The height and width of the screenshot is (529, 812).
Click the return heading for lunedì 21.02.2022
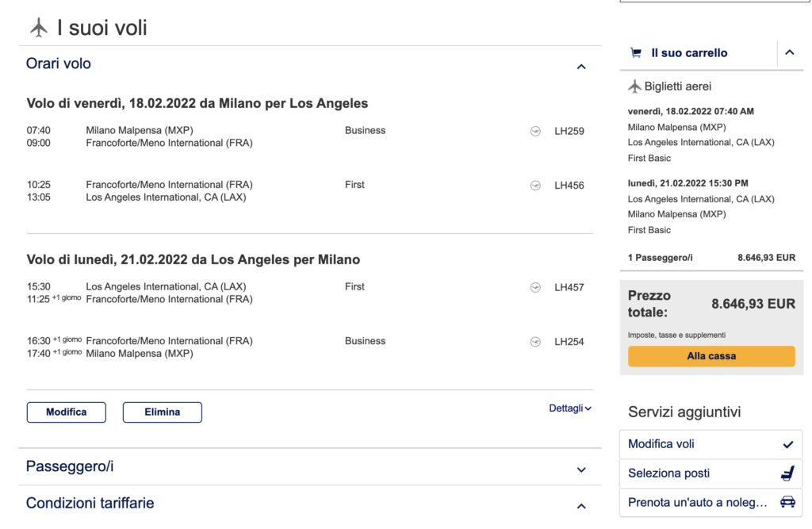pyautogui.click(x=193, y=259)
